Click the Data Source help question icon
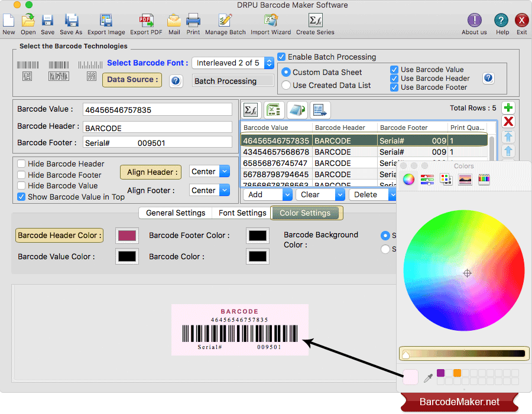The height and width of the screenshot is (414, 532). [176, 81]
